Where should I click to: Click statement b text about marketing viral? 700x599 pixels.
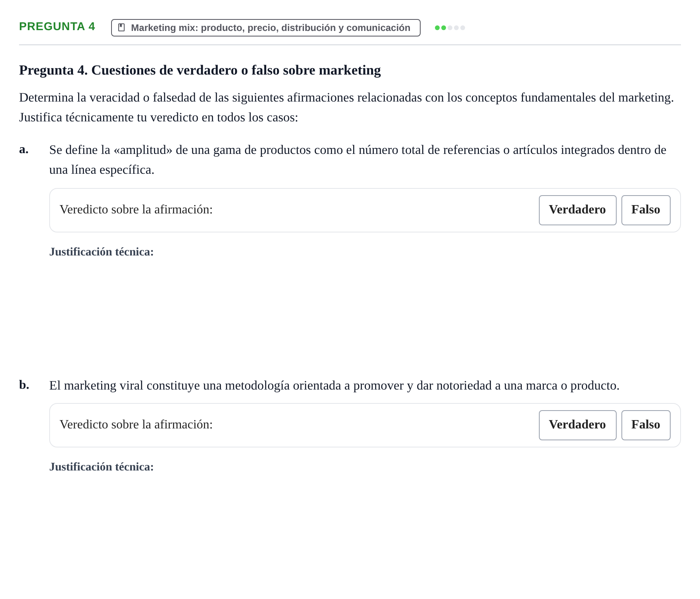click(334, 386)
